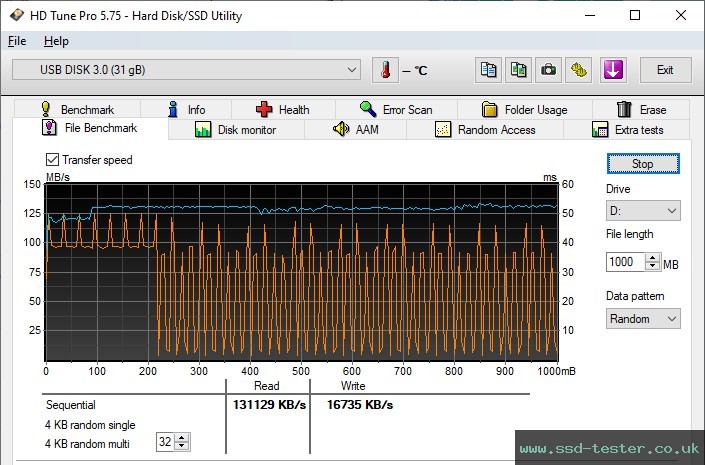
Task: Click the 4 KB random multi label
Action: tap(87, 444)
